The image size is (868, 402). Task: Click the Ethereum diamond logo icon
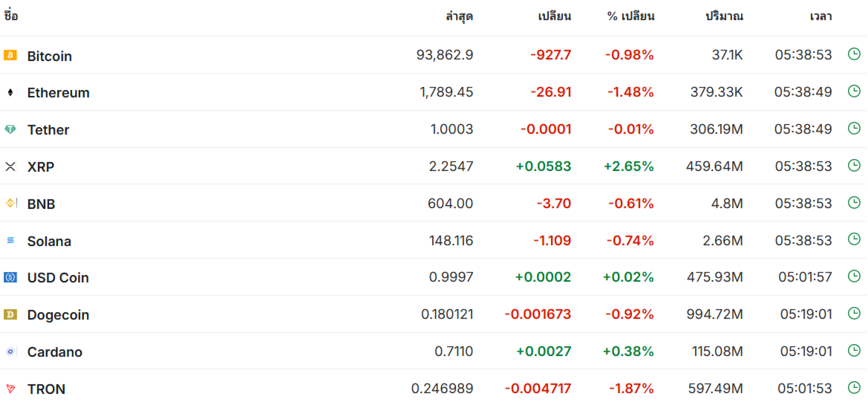click(10, 92)
